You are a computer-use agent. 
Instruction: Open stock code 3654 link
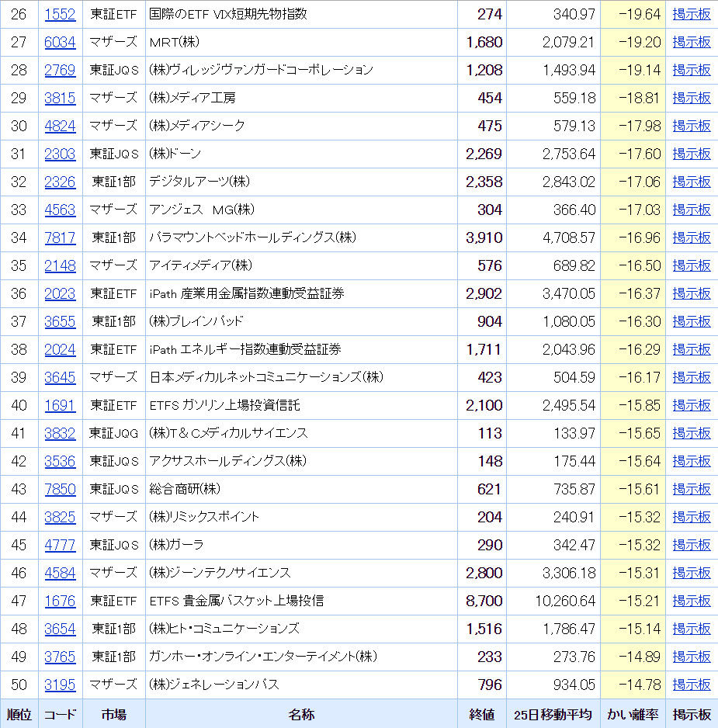coord(60,629)
